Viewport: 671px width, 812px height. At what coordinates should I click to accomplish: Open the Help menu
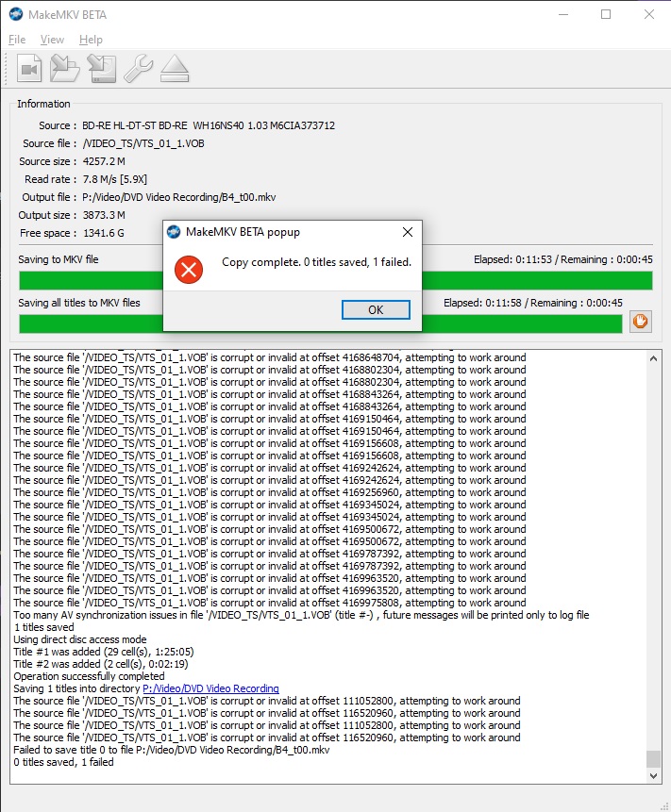91,40
